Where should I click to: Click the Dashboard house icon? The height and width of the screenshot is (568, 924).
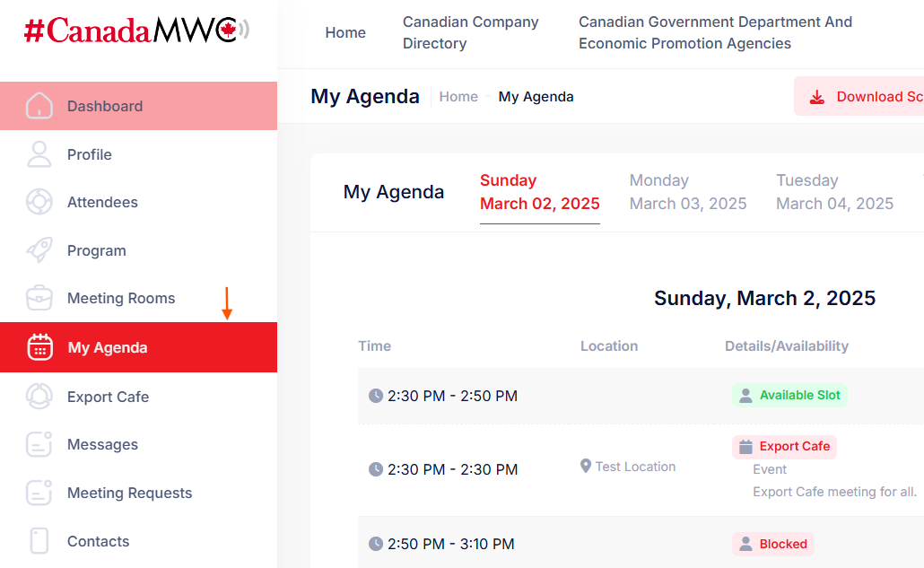pos(39,106)
